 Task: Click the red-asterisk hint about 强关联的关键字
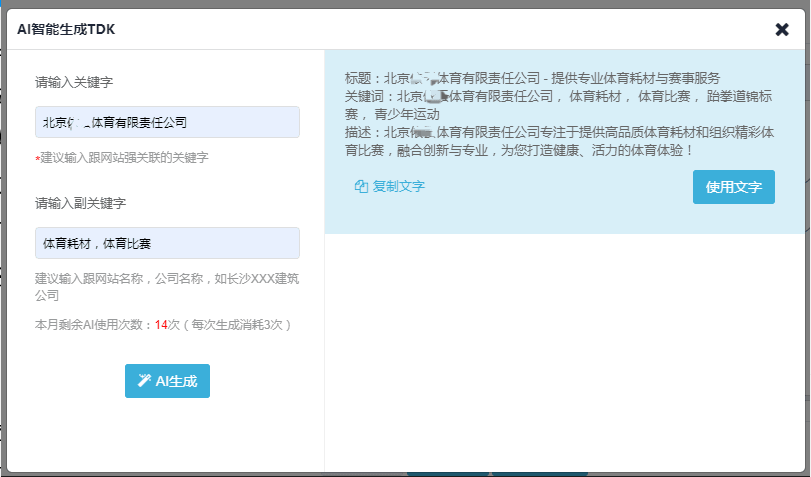[122, 158]
